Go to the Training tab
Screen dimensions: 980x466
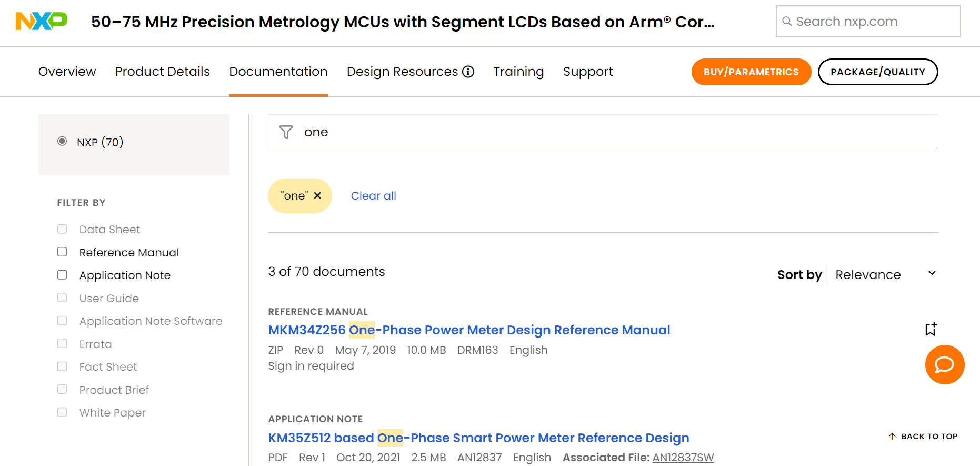coord(518,72)
